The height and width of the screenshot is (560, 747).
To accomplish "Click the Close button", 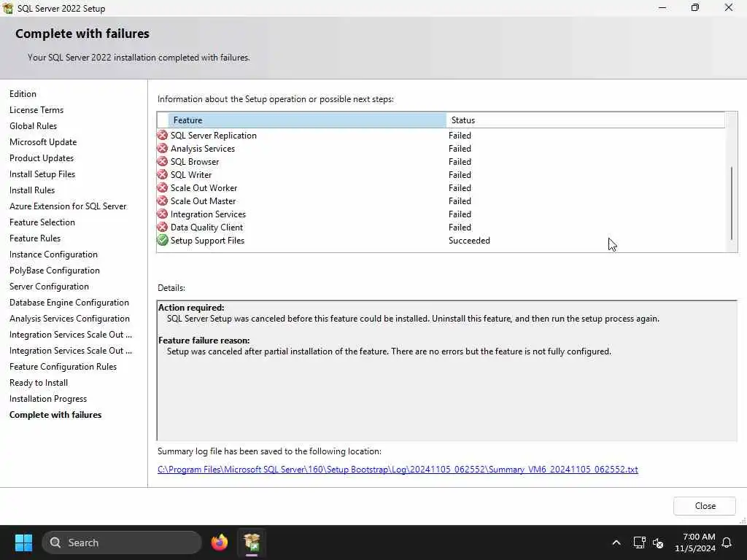I will coord(705,506).
